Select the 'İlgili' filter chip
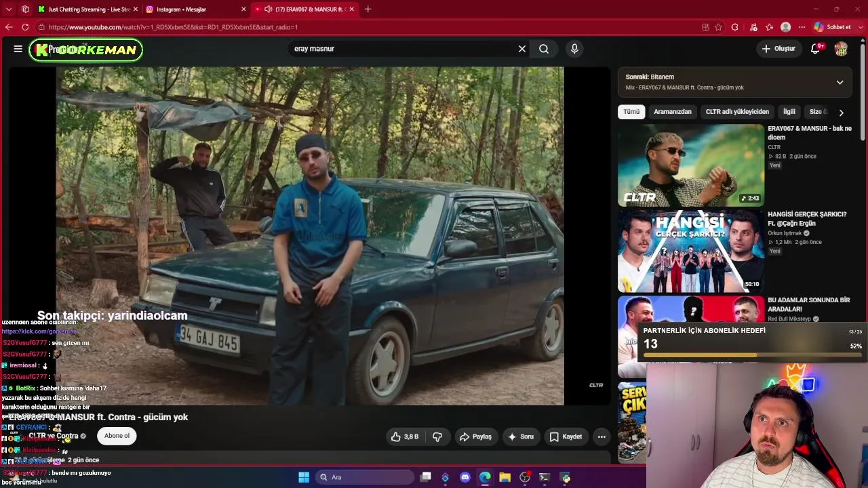 pos(789,112)
